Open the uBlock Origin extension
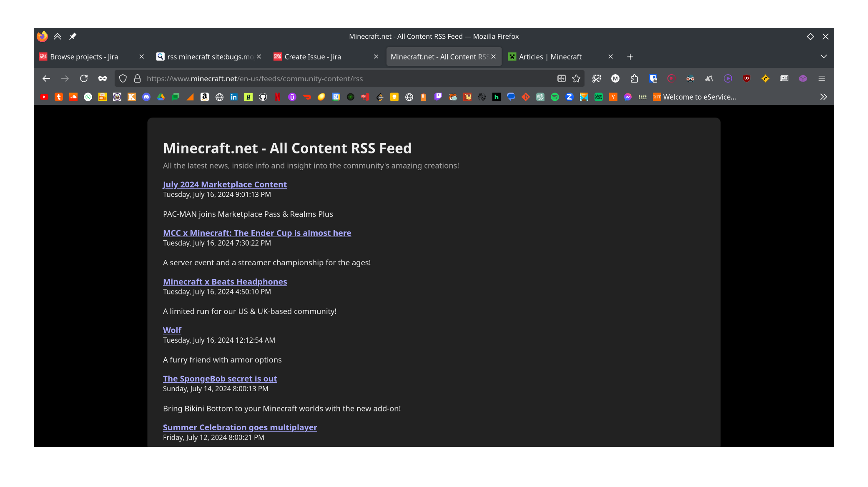The height and width of the screenshot is (487, 868). 746,78
